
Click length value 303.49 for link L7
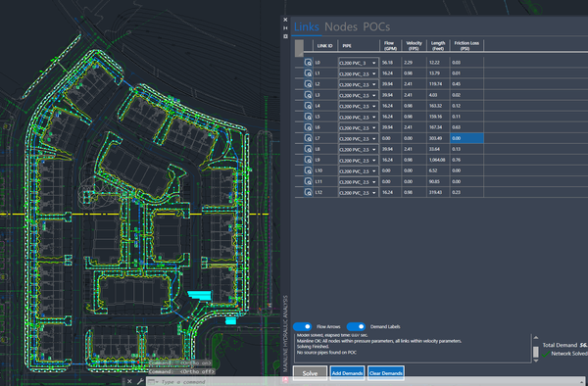coord(435,138)
